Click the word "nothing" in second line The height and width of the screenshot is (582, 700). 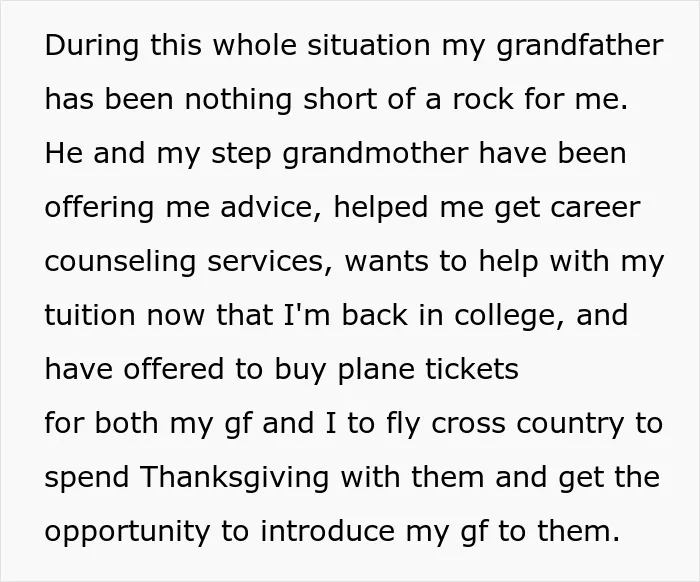238,100
